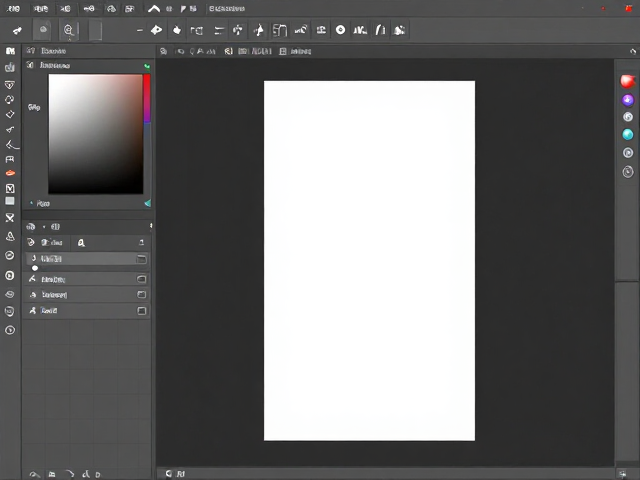The width and height of the screenshot is (640, 480).
Task: Click the four-way move cross toolbar icon
Action: click(238, 30)
